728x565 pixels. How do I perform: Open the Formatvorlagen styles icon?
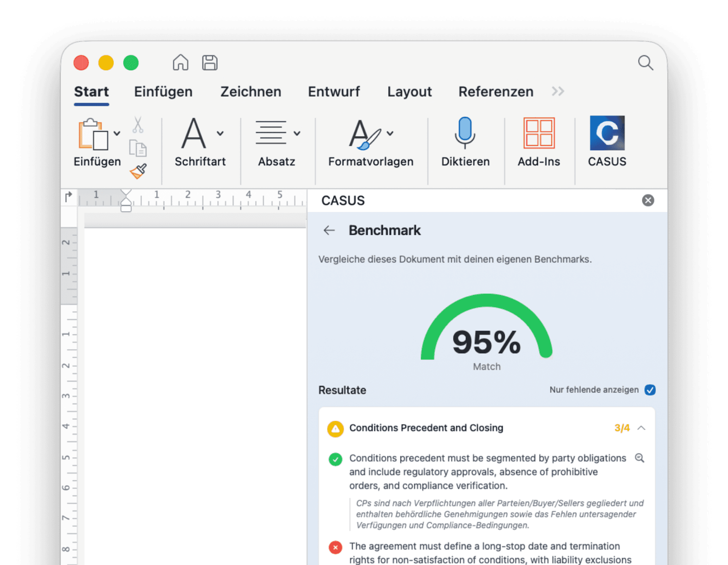365,134
